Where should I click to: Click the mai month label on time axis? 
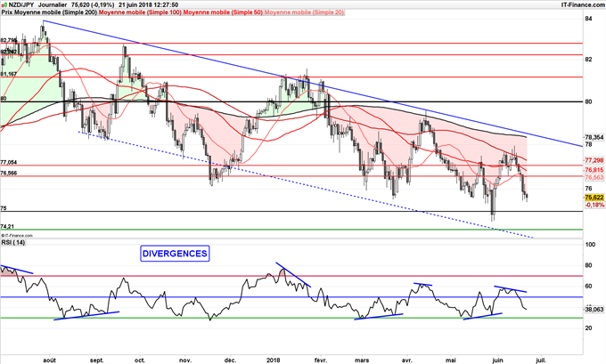(450, 360)
